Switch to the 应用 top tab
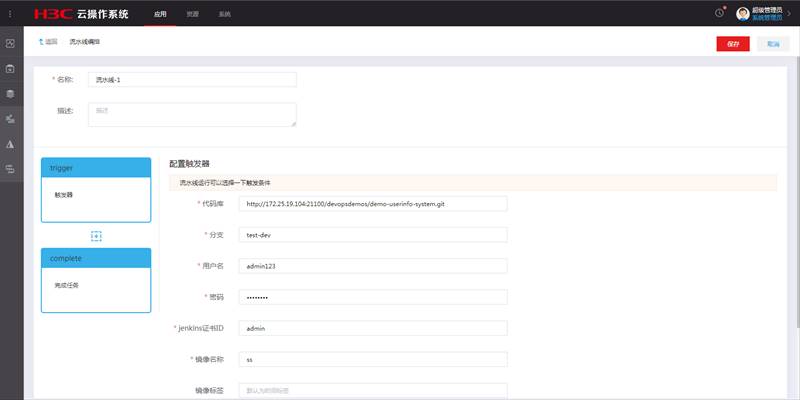 (x=160, y=14)
